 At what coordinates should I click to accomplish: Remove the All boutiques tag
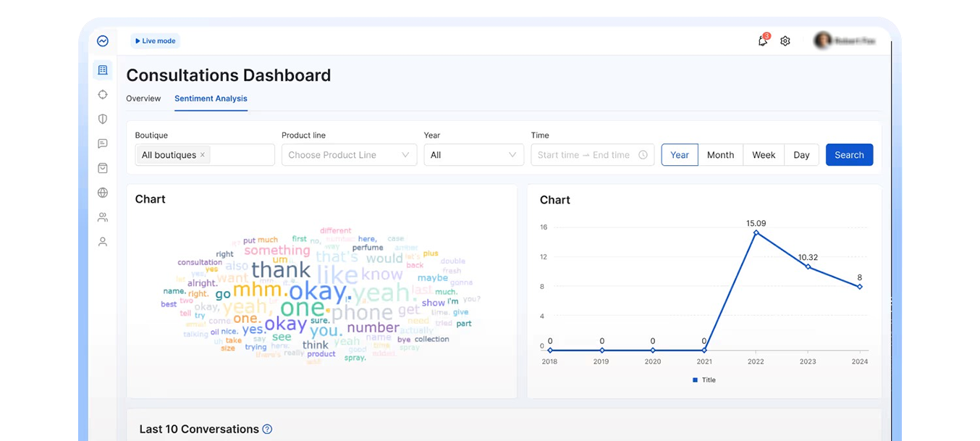(203, 155)
